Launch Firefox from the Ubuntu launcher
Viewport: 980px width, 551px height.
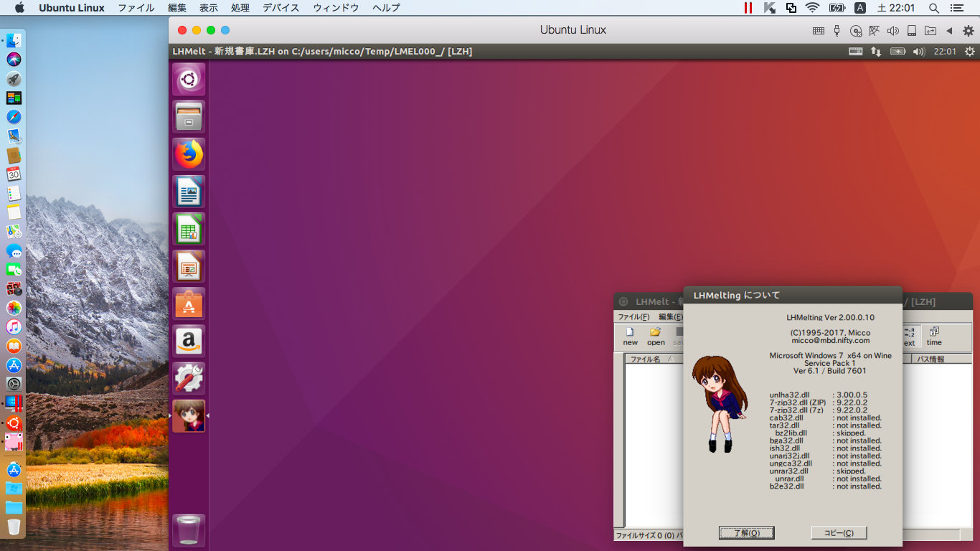pyautogui.click(x=189, y=154)
